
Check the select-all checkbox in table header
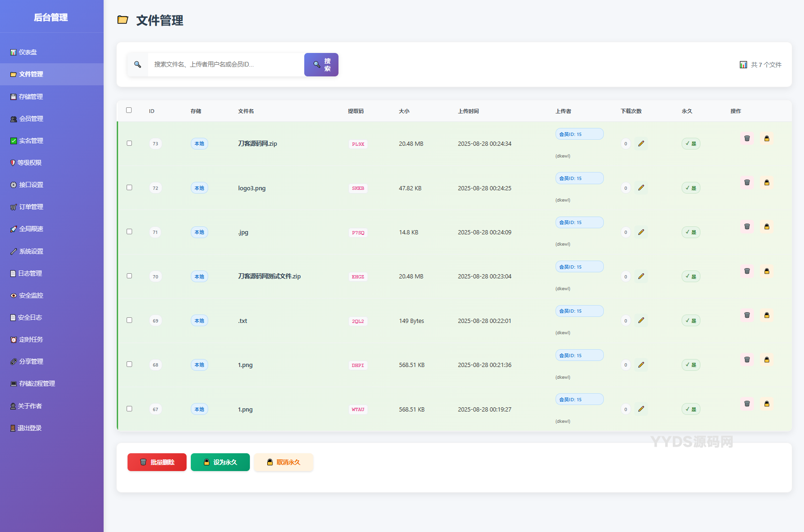129,110
